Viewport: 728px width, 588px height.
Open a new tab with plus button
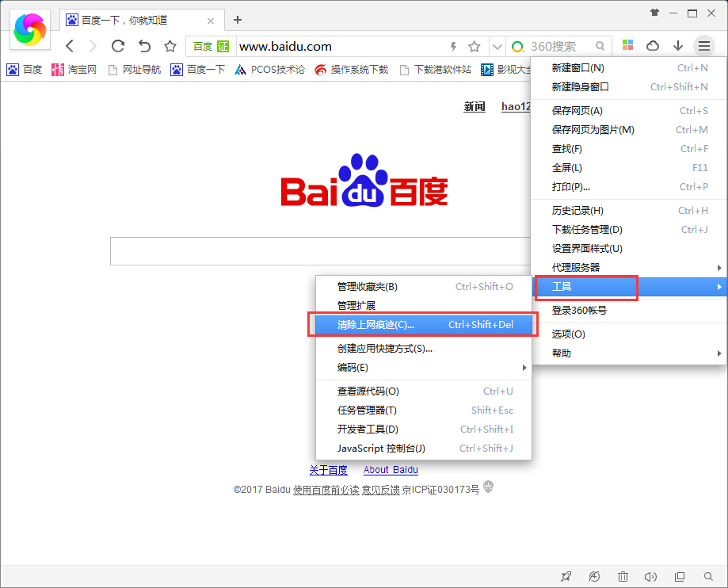coord(238,20)
